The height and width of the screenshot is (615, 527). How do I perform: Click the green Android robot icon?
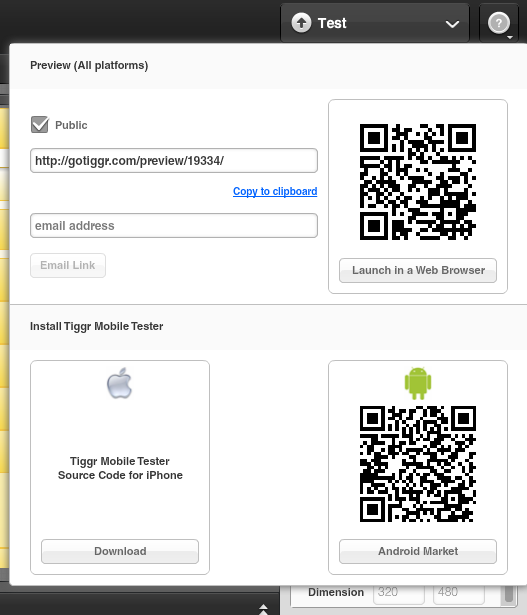tap(418, 383)
